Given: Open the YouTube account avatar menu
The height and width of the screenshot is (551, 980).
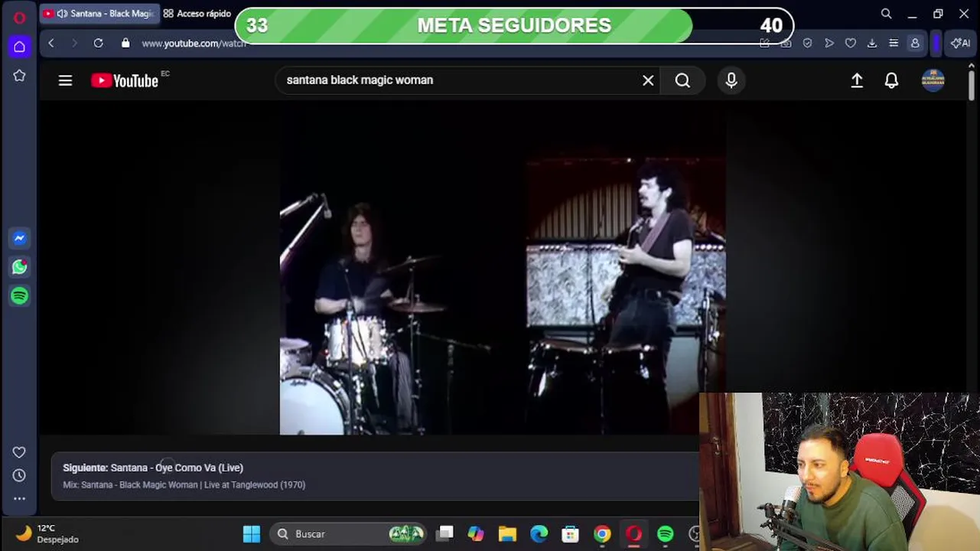Looking at the screenshot, I should click(x=933, y=80).
